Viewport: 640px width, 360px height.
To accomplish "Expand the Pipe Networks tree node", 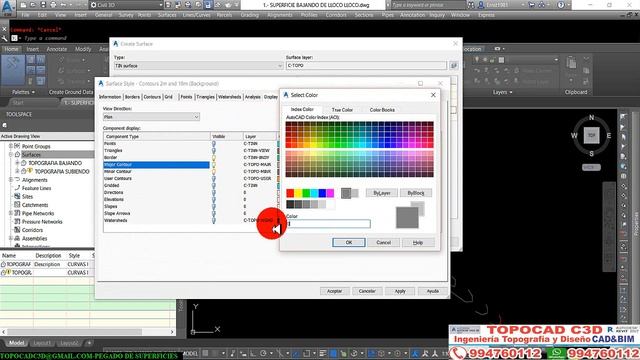I will pos(11,213).
